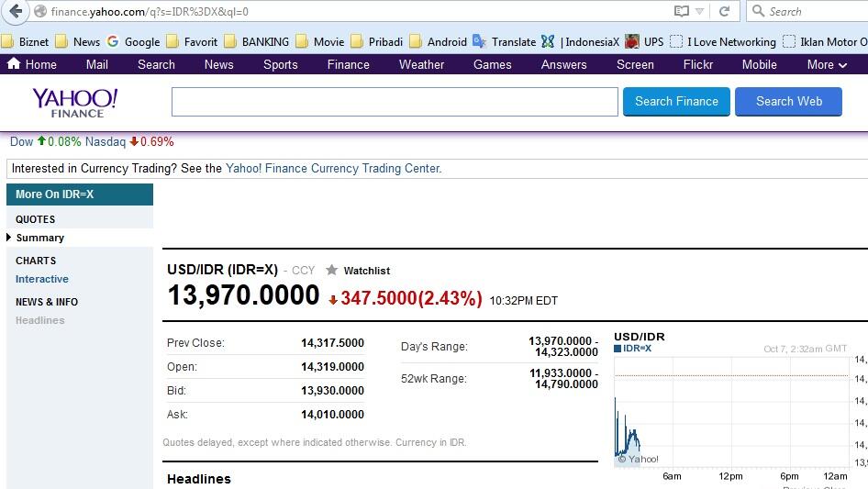Click the Search Web button

pyautogui.click(x=789, y=101)
